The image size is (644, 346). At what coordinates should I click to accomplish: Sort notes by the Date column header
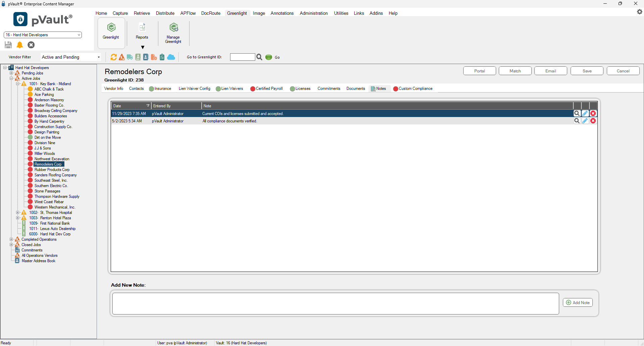[x=131, y=106]
